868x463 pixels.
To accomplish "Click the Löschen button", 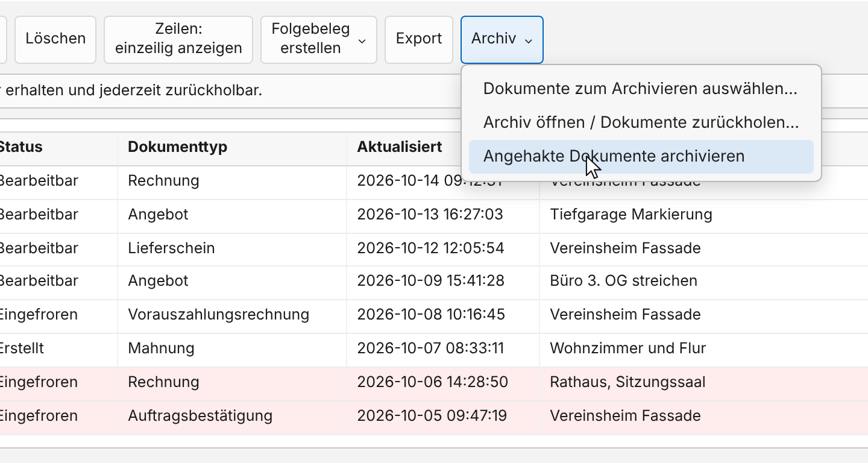I will 55,40.
